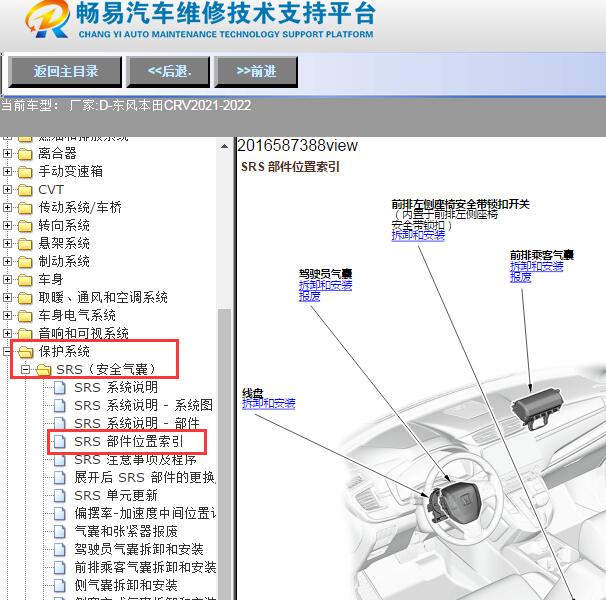Click the 传动系统/车桥 folder icon
This screenshot has height=600, width=606.
point(25,208)
